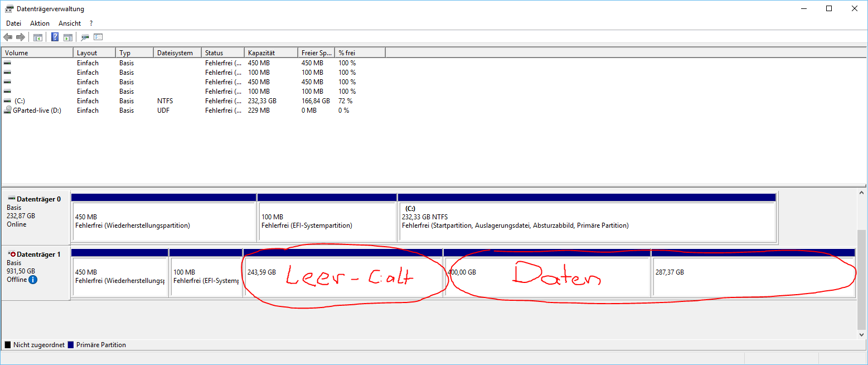
Task: Sort by the Freier Sp... column header
Action: [316, 53]
